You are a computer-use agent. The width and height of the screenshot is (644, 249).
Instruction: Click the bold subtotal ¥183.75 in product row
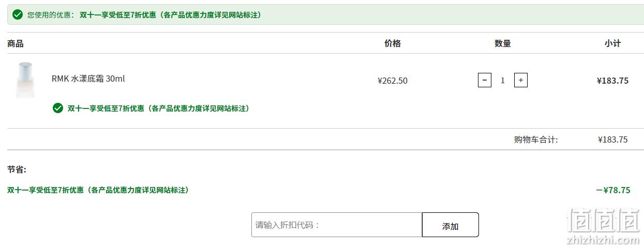click(x=612, y=81)
